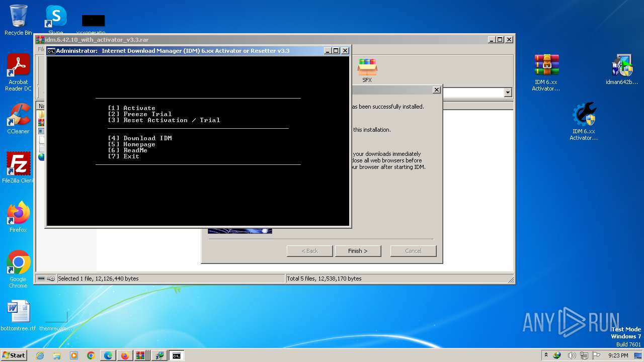Open Windows Explorer from the taskbar
Image resolution: width=644 pixels, height=362 pixels.
[57, 355]
